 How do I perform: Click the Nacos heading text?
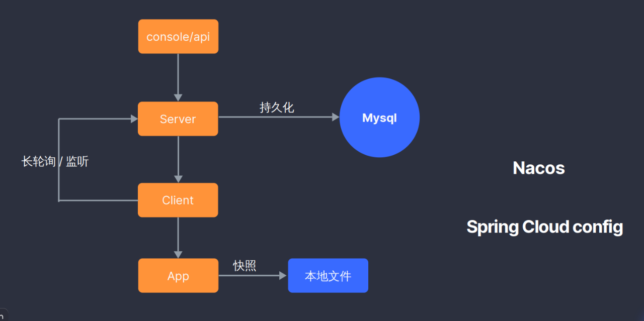point(539,168)
